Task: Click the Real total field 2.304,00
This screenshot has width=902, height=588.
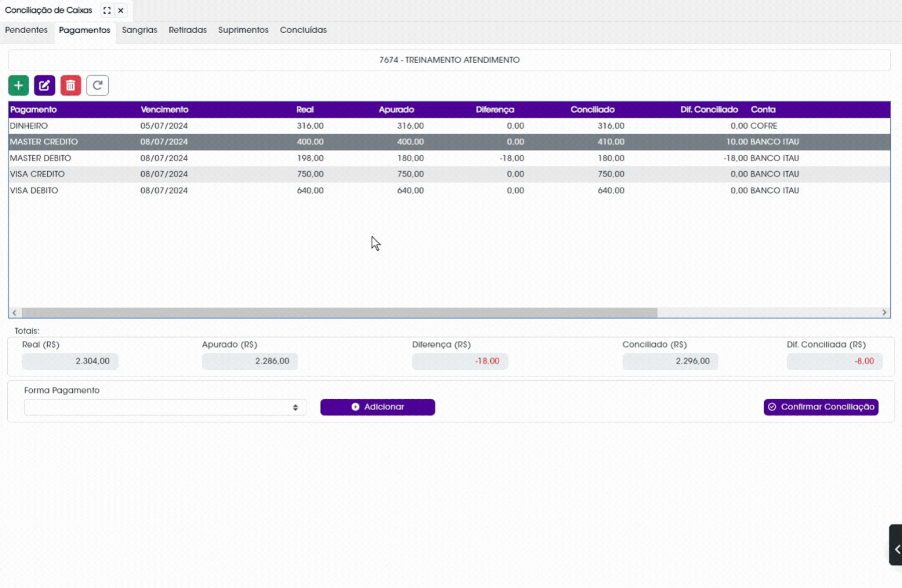Action: click(x=70, y=361)
